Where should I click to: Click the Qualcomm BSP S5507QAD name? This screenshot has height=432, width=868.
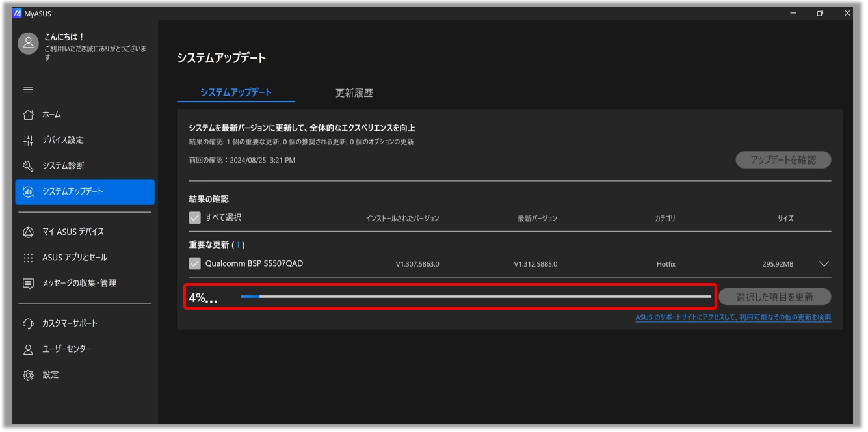click(x=254, y=263)
